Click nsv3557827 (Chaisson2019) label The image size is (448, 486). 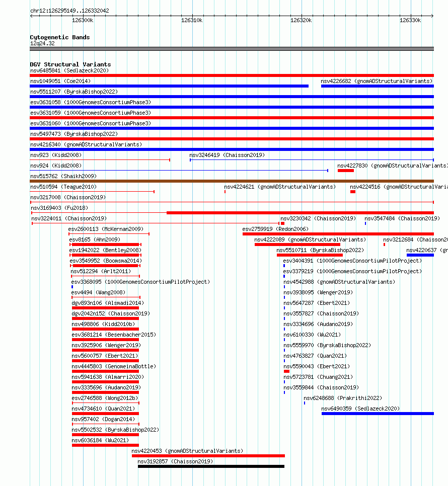tap(321, 313)
